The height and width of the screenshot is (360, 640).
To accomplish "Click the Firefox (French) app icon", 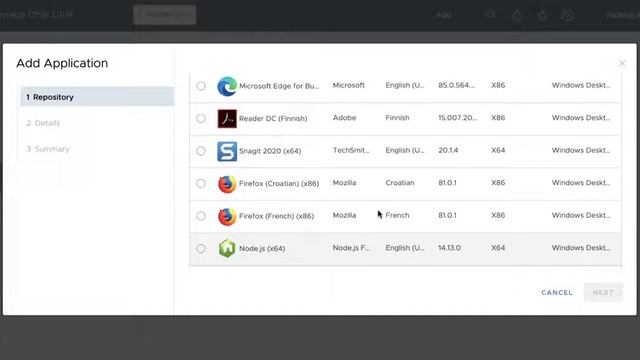I will tap(227, 216).
